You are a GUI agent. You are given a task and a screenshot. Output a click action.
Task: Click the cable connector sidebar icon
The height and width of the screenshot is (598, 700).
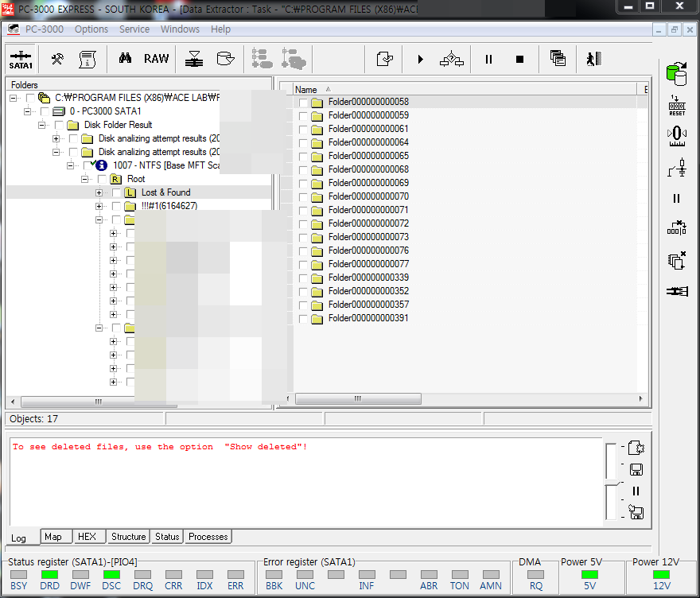click(677, 291)
